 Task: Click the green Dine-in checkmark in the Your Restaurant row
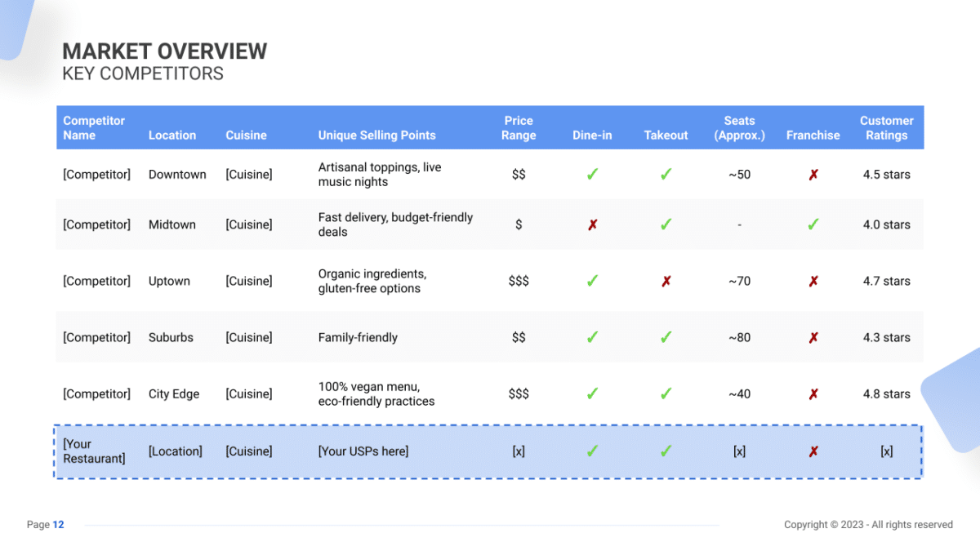[592, 451]
